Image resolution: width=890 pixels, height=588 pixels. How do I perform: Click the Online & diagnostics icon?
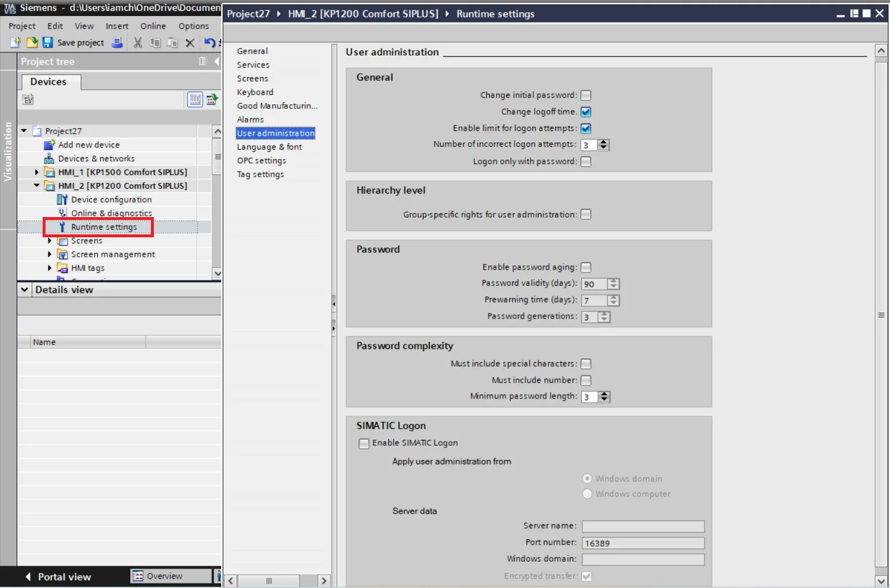pyautogui.click(x=62, y=213)
